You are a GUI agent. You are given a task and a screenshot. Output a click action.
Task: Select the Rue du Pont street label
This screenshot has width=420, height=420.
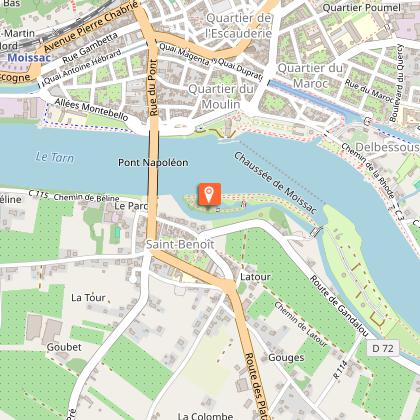click(152, 88)
